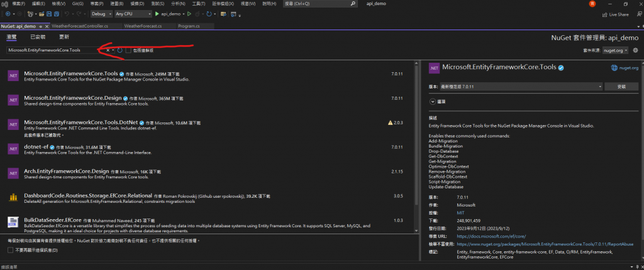Open the user account avatar
Screen dimensions: 644x270
(592, 4)
